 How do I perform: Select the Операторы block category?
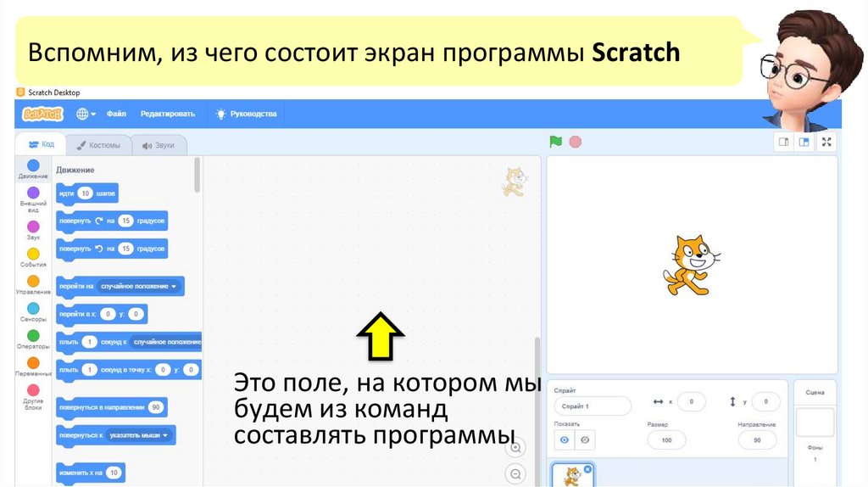[x=33, y=339]
